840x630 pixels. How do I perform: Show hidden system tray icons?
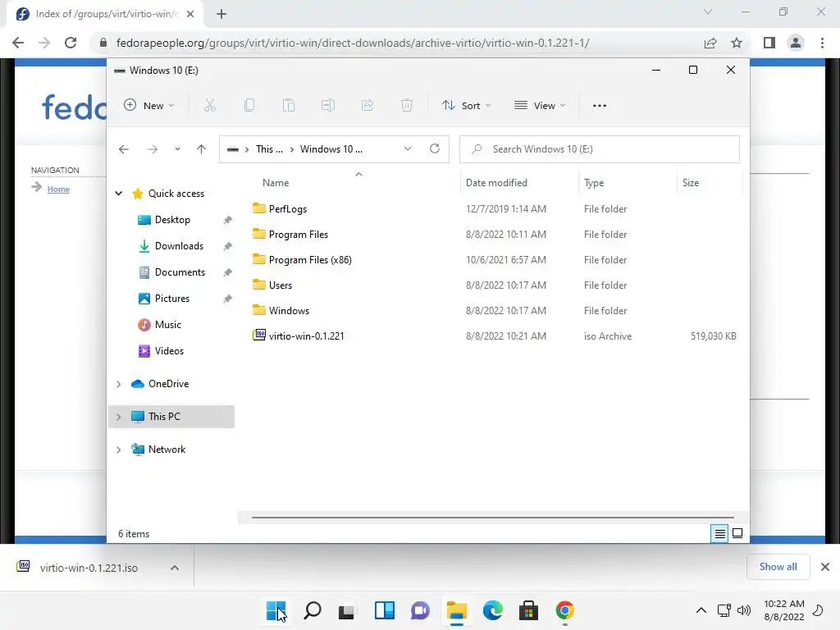pos(701,610)
